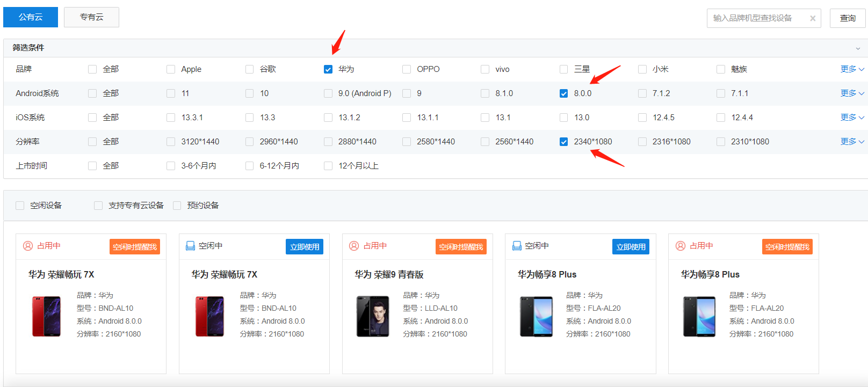Open the phone thumbnail of 华为 荣耀9 青春版
The height and width of the screenshot is (387, 868).
373,316
